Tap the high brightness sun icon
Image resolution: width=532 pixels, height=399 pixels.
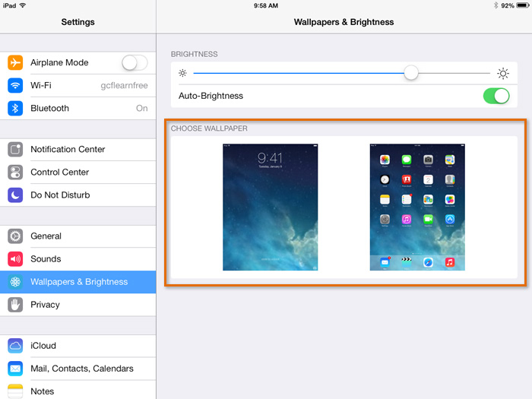click(x=503, y=73)
